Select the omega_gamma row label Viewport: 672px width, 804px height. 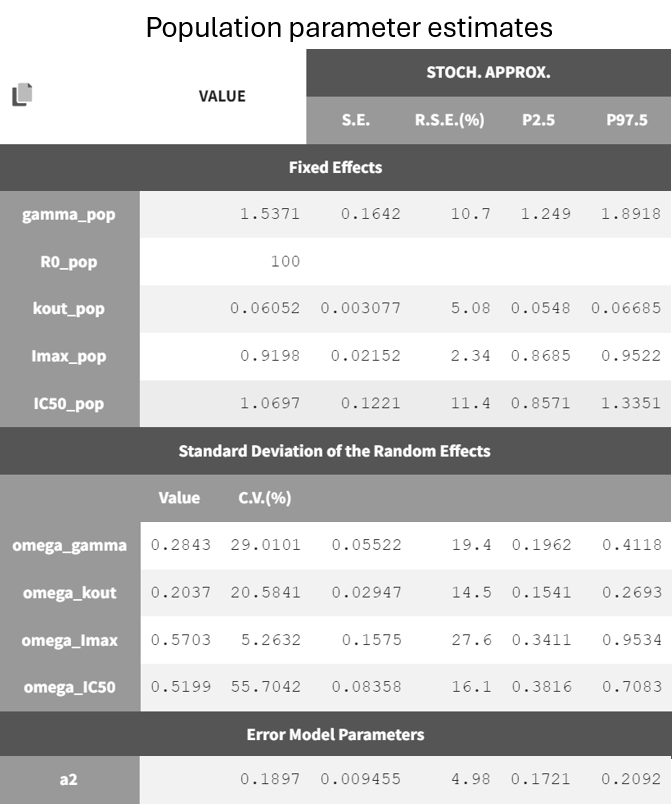(69, 545)
